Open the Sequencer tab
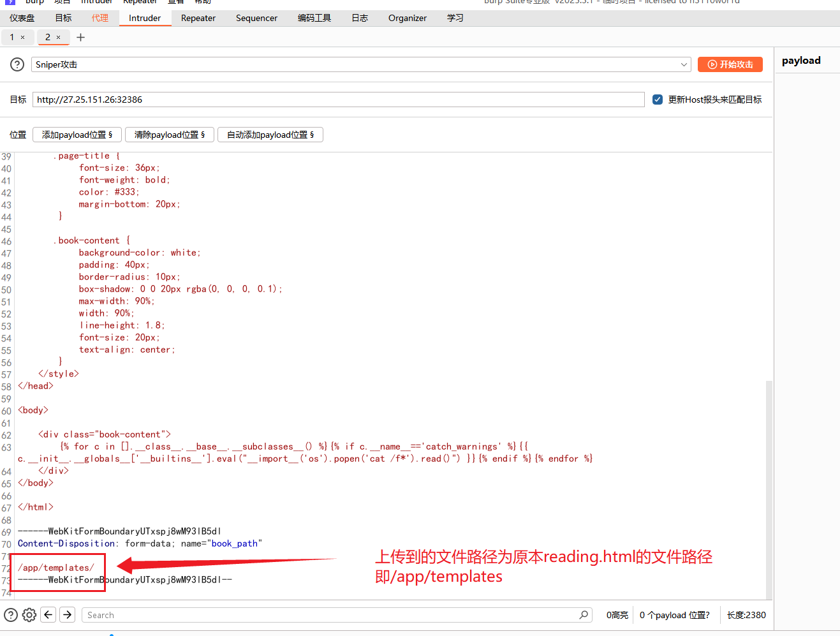Viewport: 840px width, 636px height. click(256, 18)
